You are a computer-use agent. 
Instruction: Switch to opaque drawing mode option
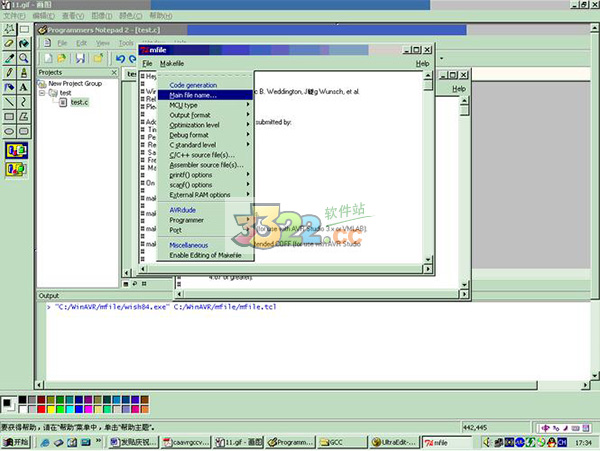16,150
